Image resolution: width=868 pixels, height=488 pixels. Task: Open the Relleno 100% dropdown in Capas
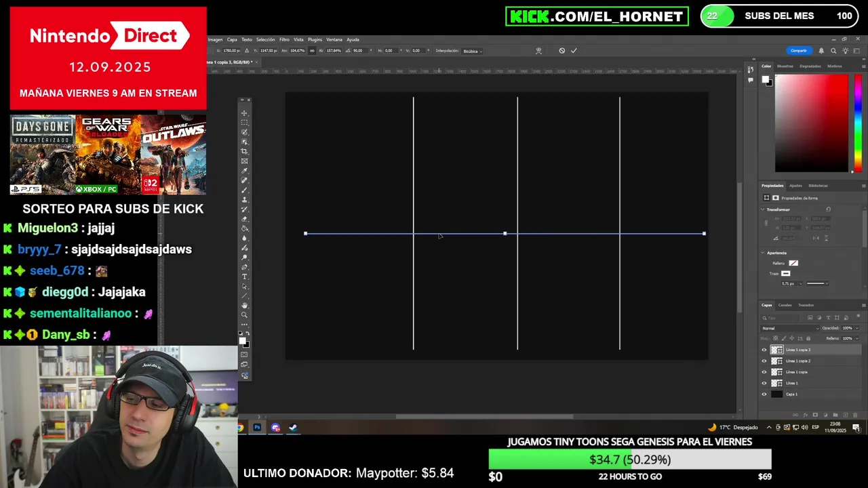pos(856,338)
